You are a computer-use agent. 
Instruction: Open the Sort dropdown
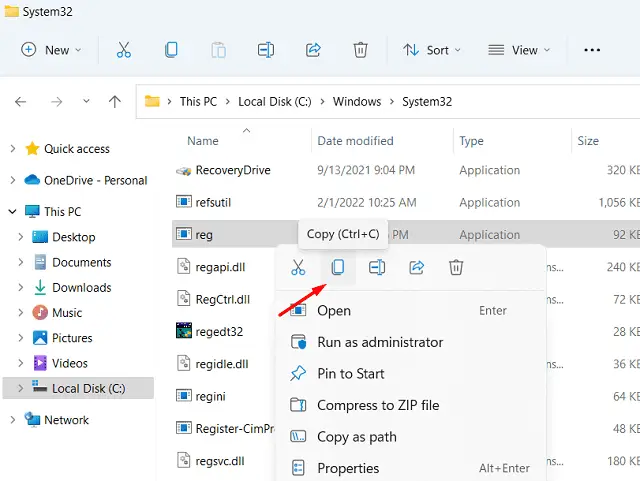pos(431,50)
